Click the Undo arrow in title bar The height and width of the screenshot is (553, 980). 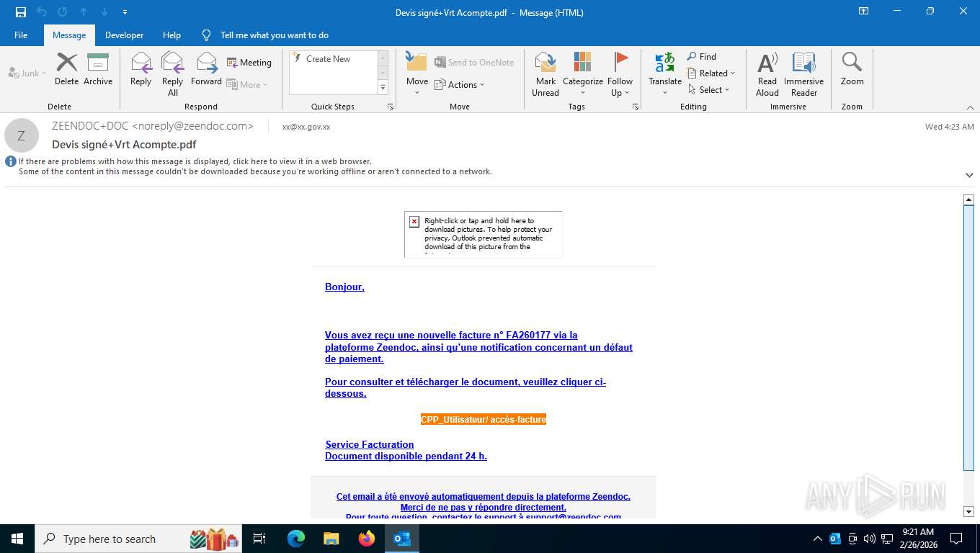pos(42,12)
